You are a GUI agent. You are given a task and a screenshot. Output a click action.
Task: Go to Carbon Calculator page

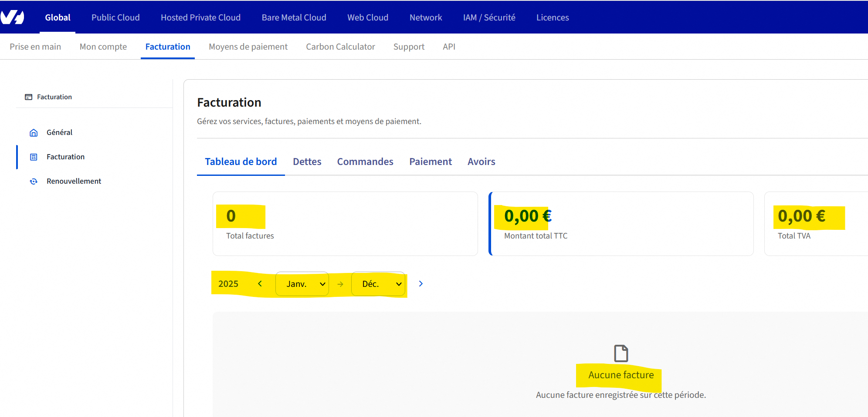tap(340, 47)
